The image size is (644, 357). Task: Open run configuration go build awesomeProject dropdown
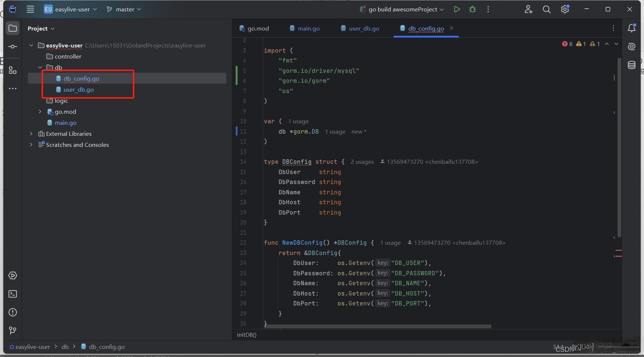[402, 9]
